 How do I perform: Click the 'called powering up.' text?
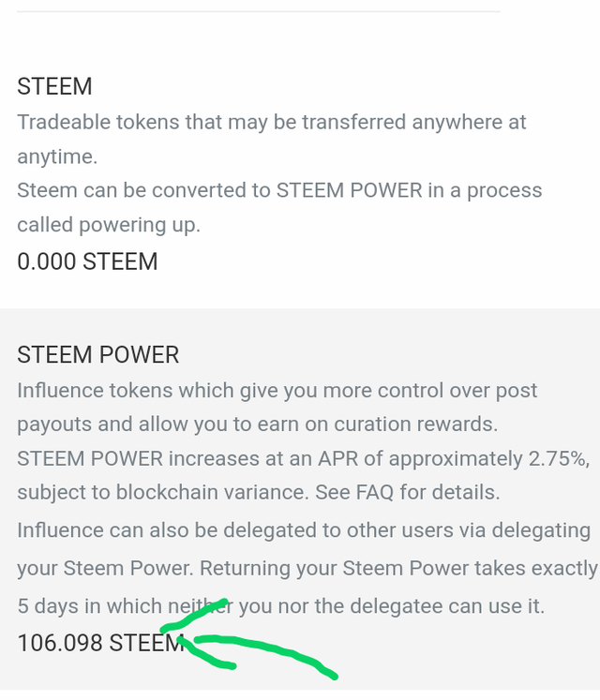point(109,225)
